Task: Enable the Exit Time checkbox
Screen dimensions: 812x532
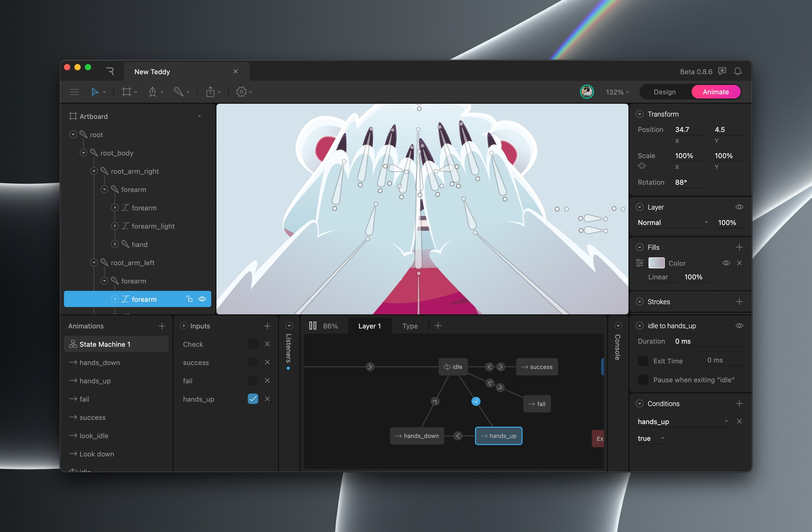Action: 643,361
